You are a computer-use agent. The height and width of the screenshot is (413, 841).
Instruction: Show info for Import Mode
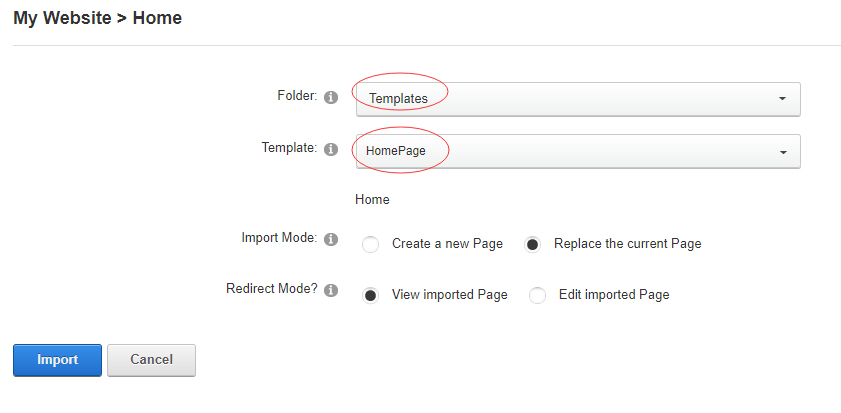332,240
